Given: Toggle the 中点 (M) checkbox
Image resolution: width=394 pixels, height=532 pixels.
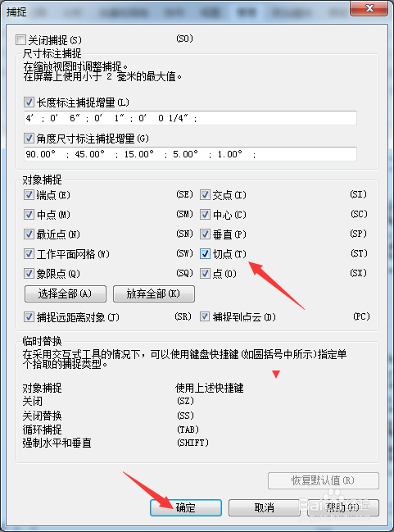Looking at the screenshot, I should tap(29, 215).
